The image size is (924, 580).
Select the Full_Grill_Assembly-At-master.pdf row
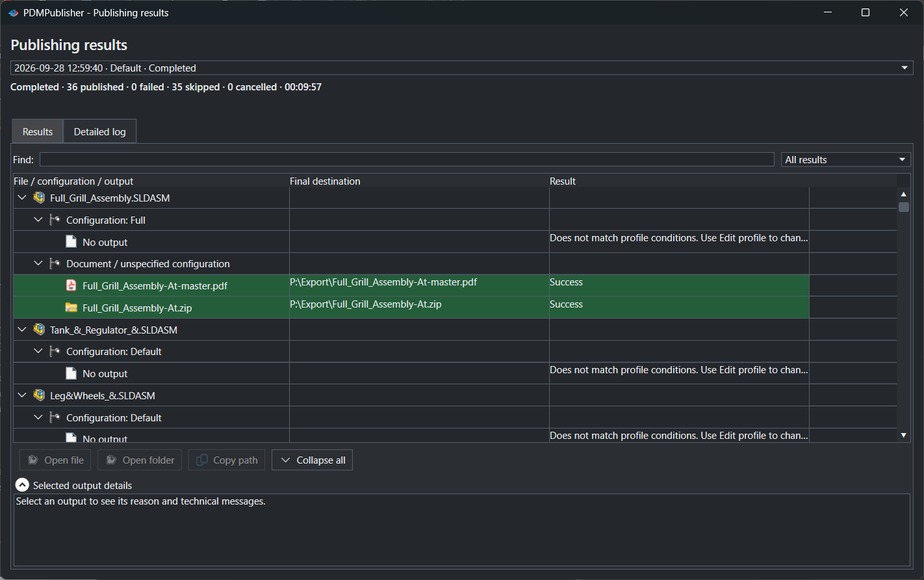point(411,285)
